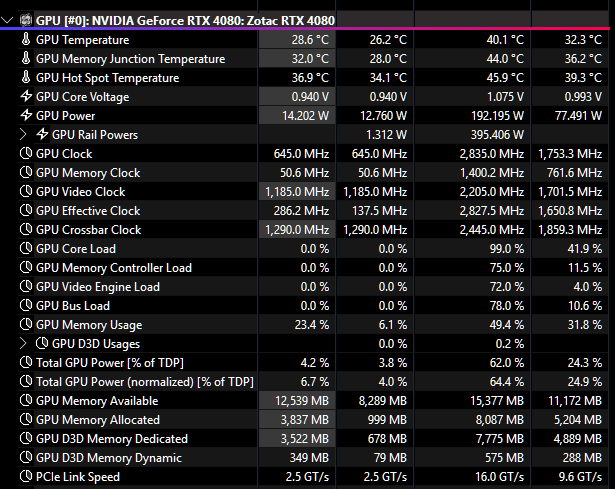Image resolution: width=615 pixels, height=489 pixels.
Task: Click gauge icon beside GPU D3D Memory Dynamic
Action: [x=26, y=457]
